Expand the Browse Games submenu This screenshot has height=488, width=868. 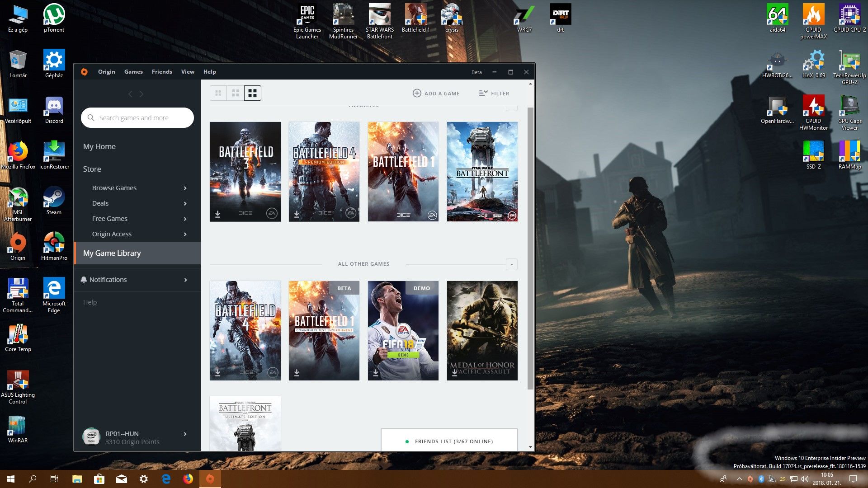185,188
